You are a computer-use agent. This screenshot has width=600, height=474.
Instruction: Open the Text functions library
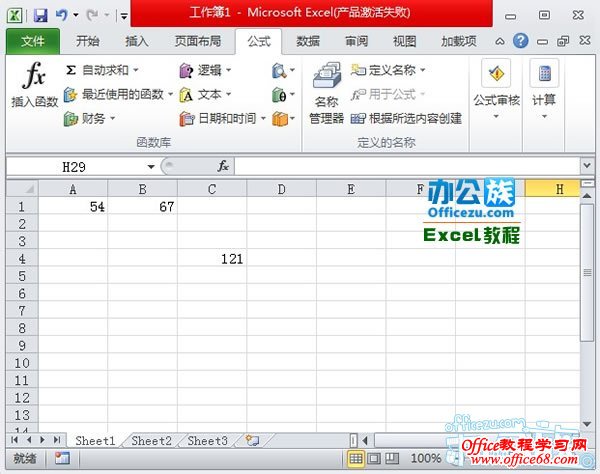click(x=205, y=94)
